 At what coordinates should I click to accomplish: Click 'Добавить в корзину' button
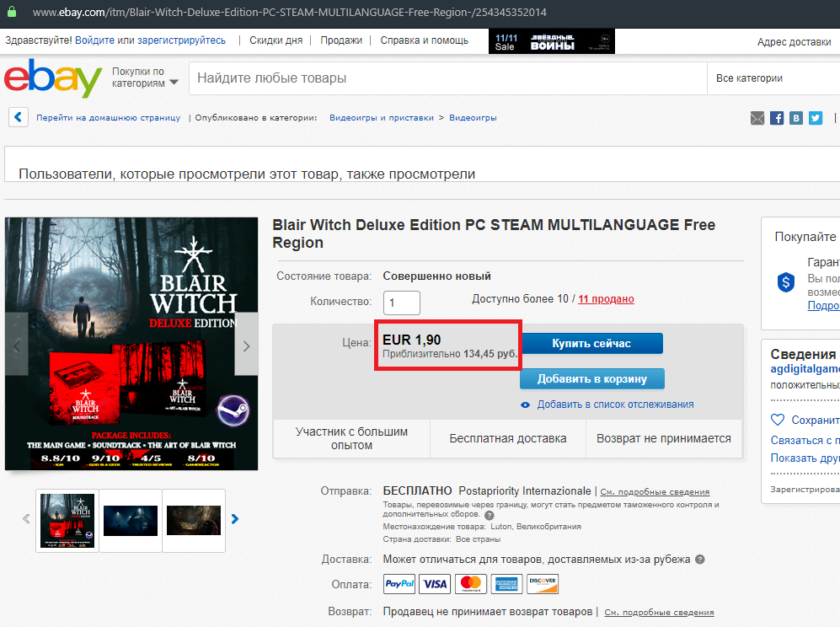click(592, 379)
